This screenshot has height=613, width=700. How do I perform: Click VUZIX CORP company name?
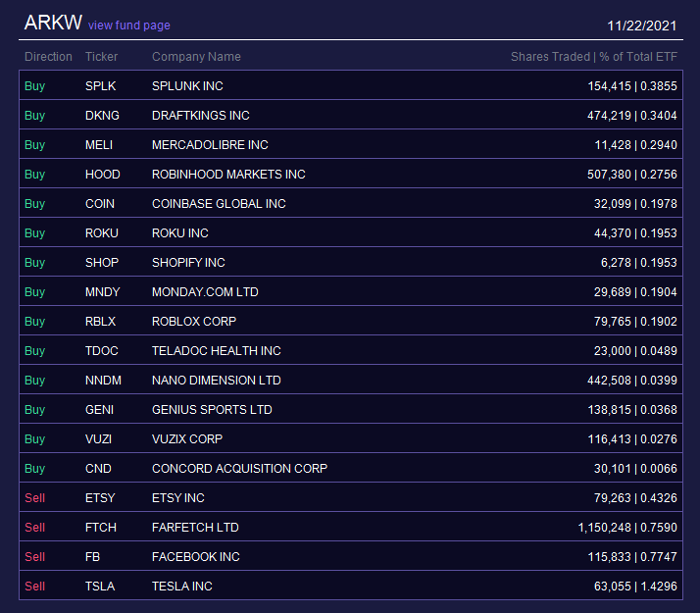click(x=187, y=439)
